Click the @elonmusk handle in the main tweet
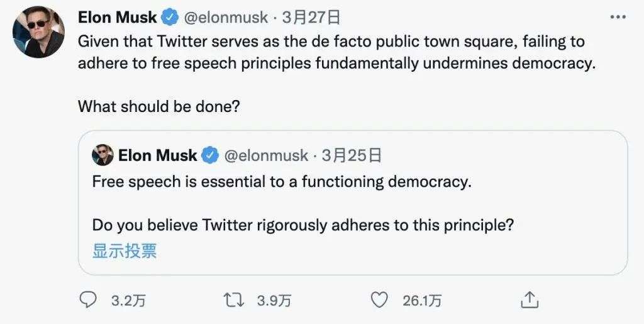The width and height of the screenshot is (644, 324). point(226,17)
